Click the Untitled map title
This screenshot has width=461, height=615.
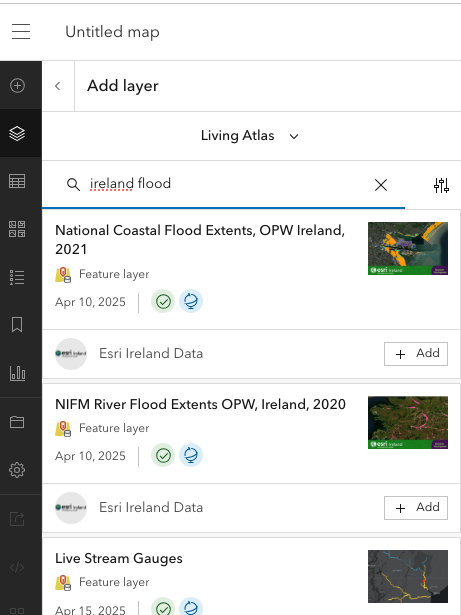pos(112,32)
